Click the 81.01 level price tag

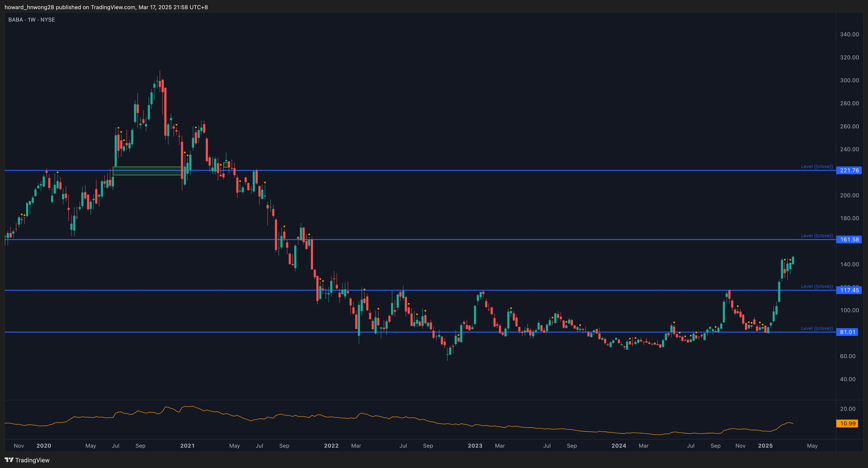(x=847, y=332)
